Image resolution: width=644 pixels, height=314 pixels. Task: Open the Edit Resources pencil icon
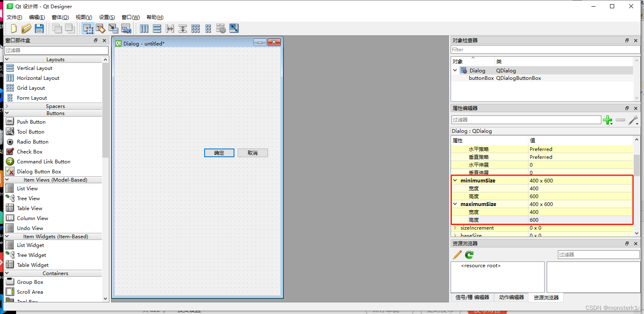pyautogui.click(x=457, y=255)
